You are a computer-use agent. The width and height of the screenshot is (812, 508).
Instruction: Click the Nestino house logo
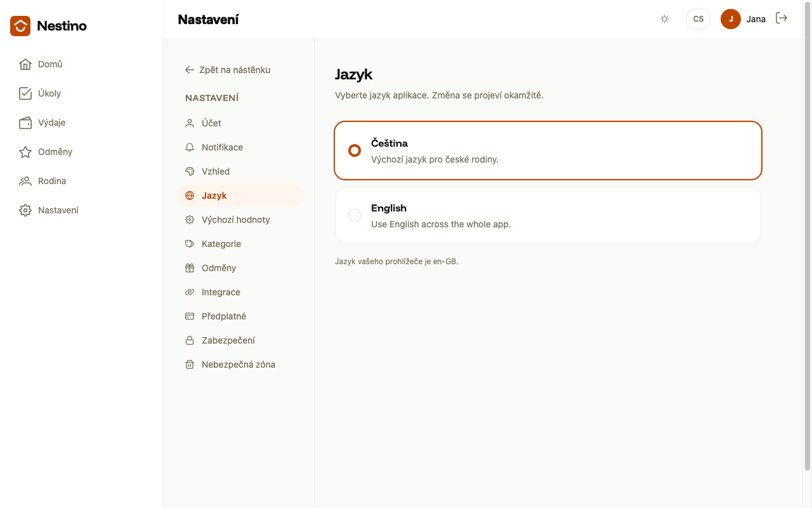coord(20,26)
